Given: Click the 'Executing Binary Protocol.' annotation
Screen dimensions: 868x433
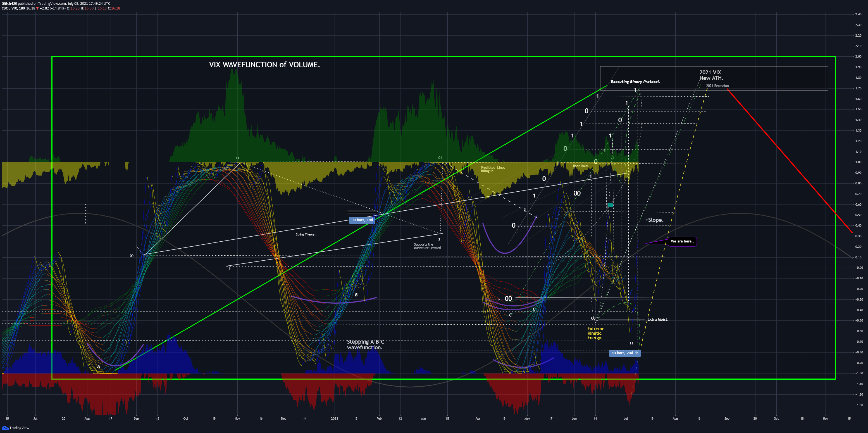Looking at the screenshot, I should click(635, 82).
